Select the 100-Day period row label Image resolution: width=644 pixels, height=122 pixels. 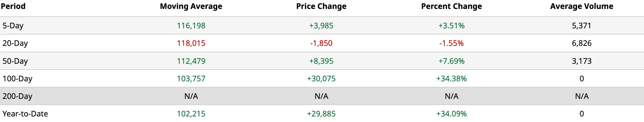[17, 79]
